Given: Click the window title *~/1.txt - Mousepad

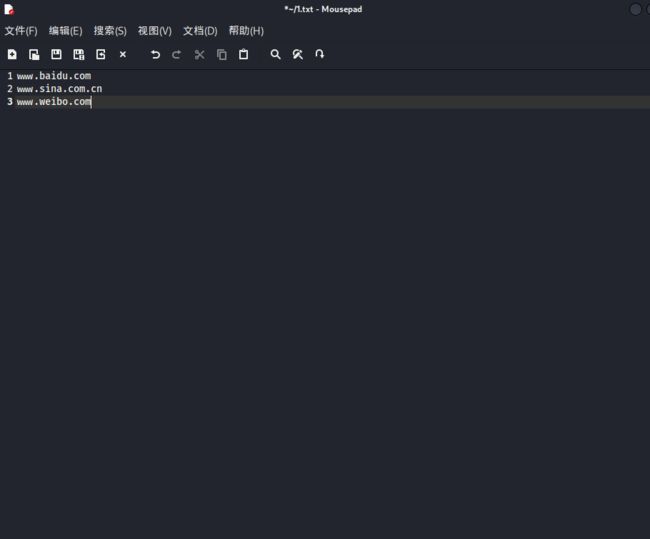Looking at the screenshot, I should click(323, 9).
